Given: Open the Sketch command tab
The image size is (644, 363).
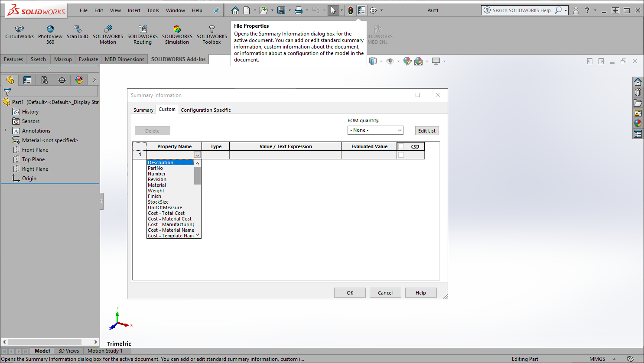Looking at the screenshot, I should coord(38,59).
